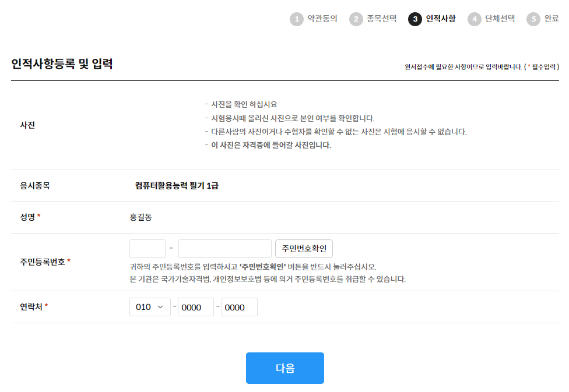Focus the first 주민등록번호 input box
The width and height of the screenshot is (569, 392).
(x=147, y=249)
